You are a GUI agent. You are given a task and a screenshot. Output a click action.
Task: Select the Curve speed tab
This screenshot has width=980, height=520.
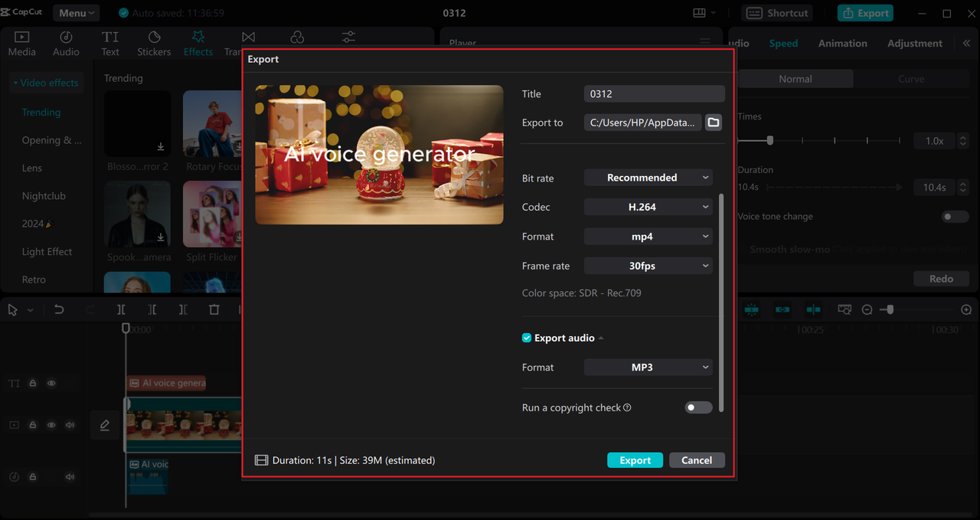911,79
